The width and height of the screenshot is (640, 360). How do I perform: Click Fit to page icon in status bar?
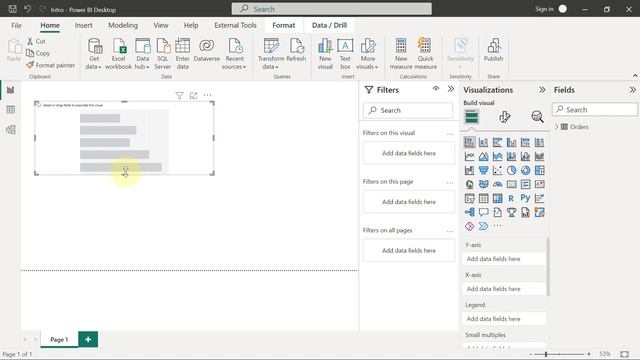pos(624,354)
